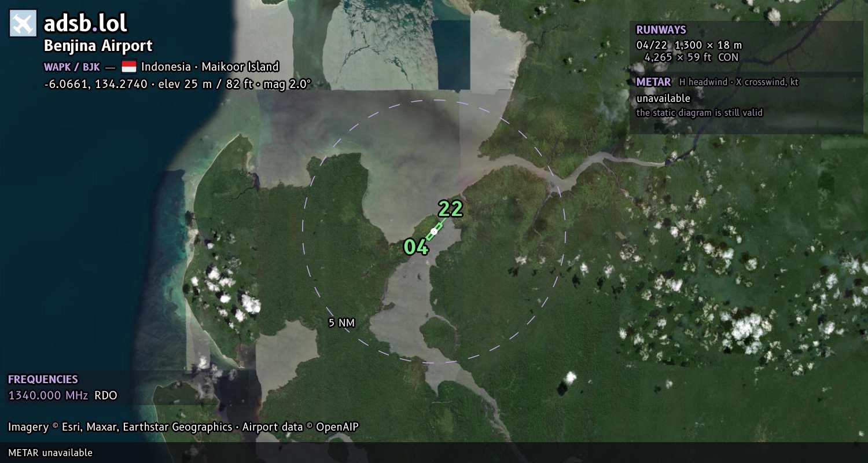Click the adsb.lol airplane logo icon
The height and width of the screenshot is (463, 868).
click(23, 23)
